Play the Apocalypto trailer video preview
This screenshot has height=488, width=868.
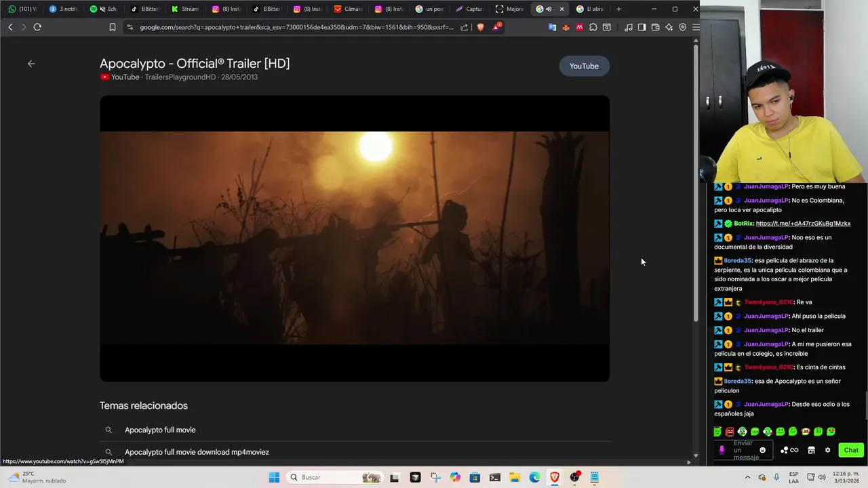(x=355, y=239)
